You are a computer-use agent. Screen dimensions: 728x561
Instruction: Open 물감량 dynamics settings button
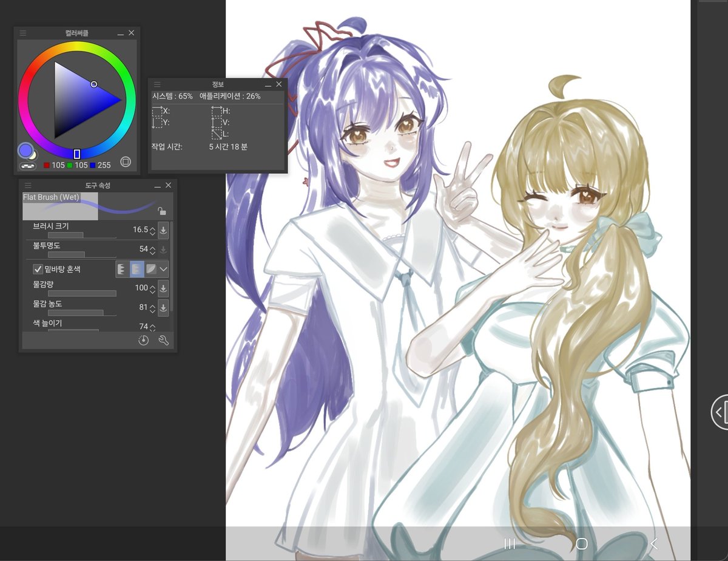point(163,288)
